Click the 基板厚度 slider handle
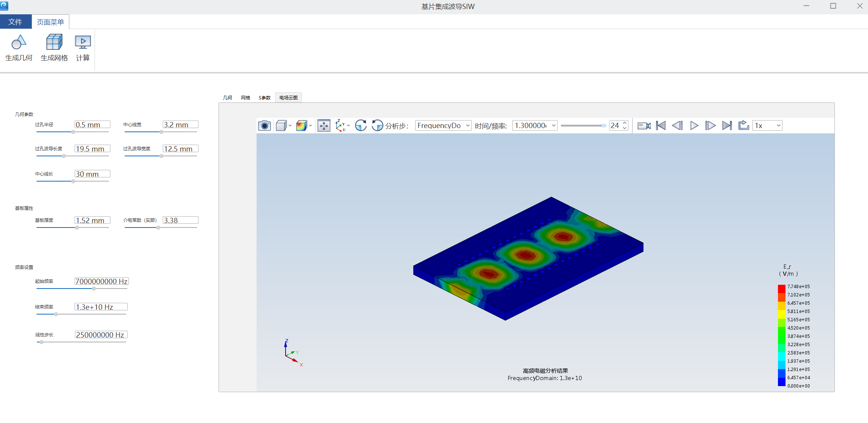The image size is (868, 423). point(77,228)
